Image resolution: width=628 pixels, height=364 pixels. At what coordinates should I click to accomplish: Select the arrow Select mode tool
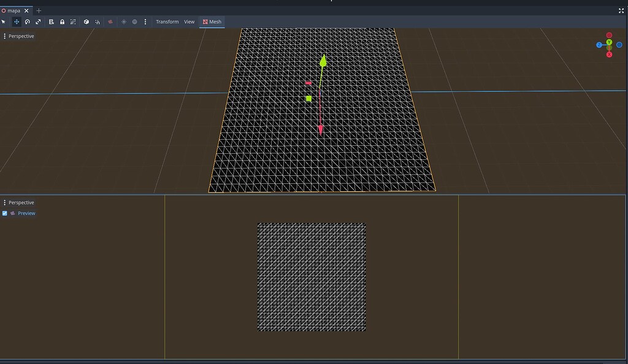click(x=4, y=21)
